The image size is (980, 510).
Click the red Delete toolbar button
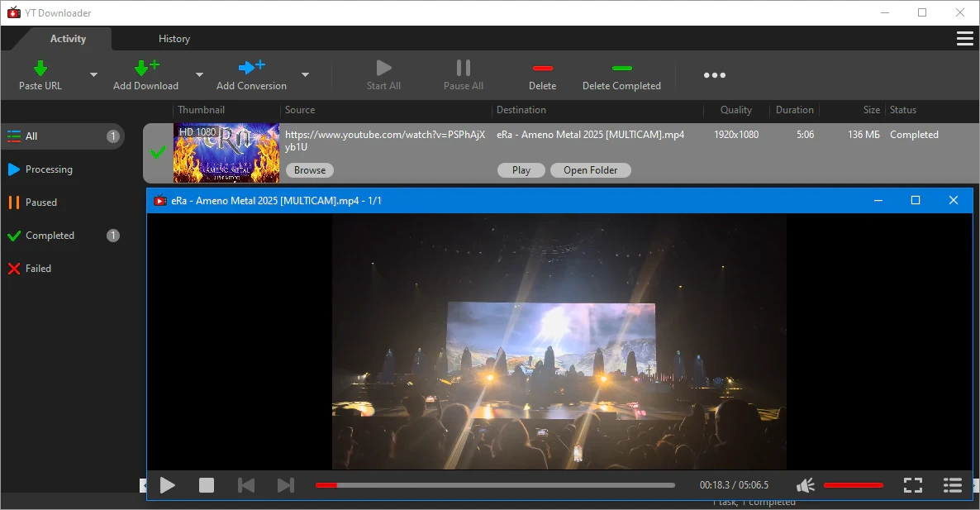click(543, 75)
